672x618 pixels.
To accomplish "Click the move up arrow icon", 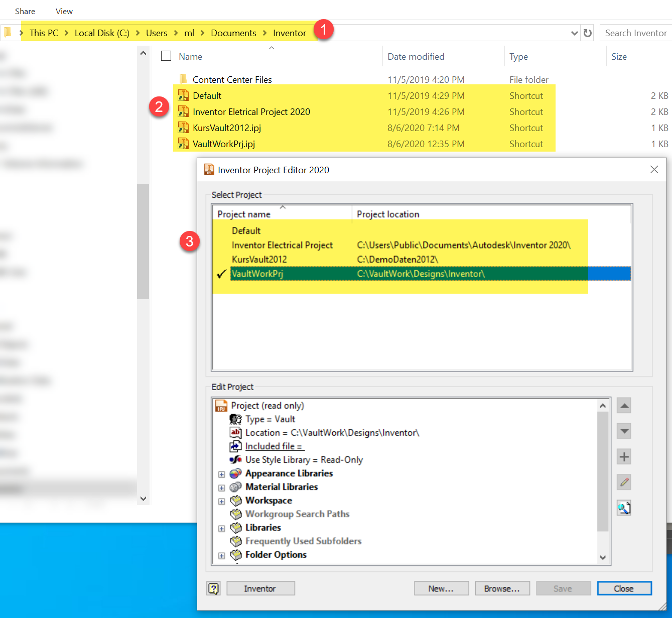I will (x=624, y=405).
